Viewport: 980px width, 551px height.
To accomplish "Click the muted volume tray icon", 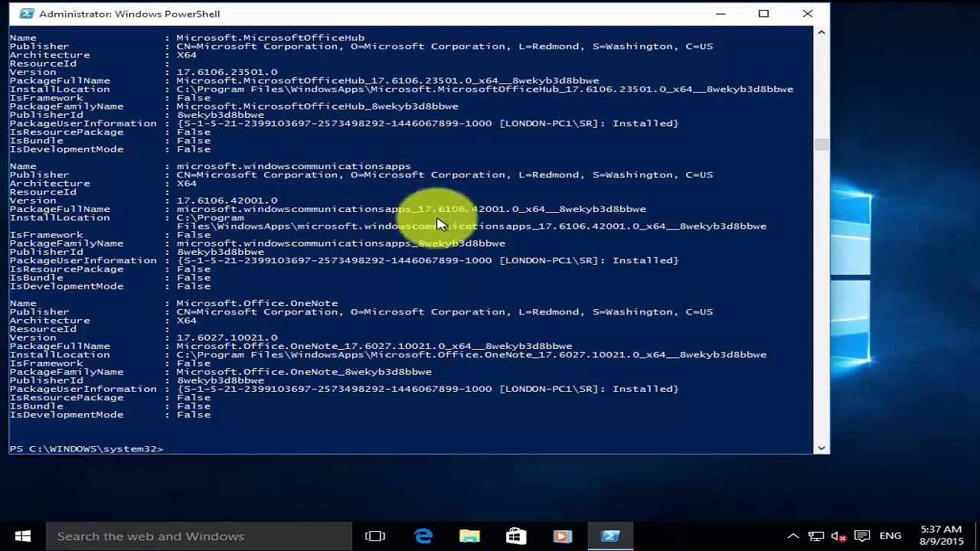I will pos(838,536).
